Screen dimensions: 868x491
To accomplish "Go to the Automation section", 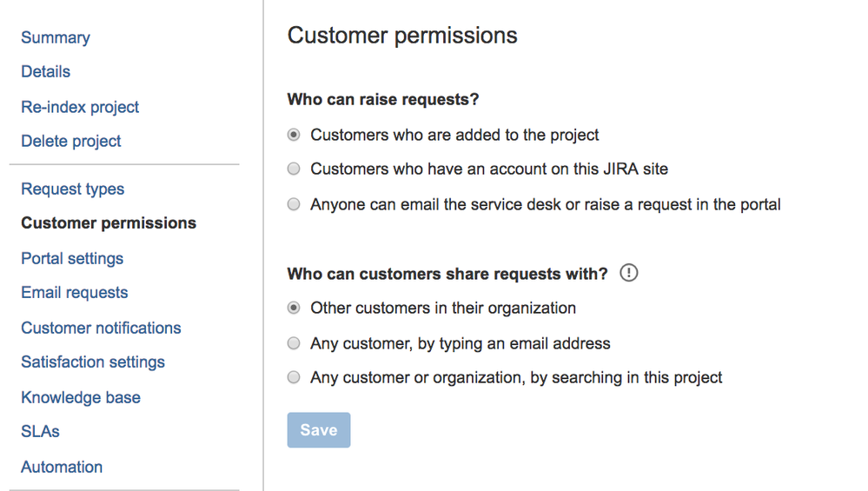I will pos(62,467).
